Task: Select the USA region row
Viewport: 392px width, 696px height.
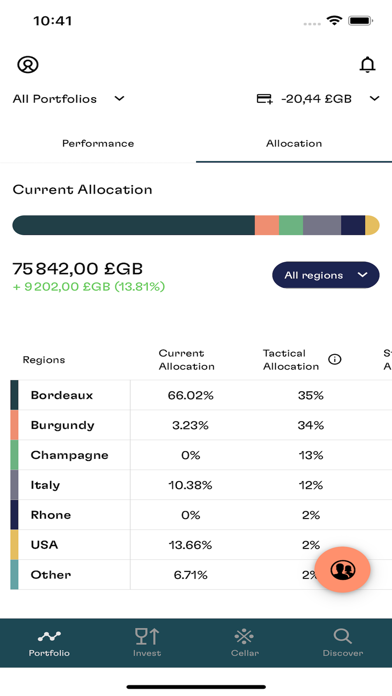Action: pyautogui.click(x=201, y=545)
